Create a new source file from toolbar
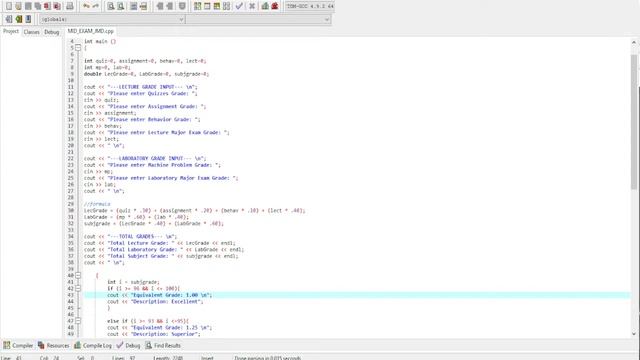This screenshot has height=360, width=640. coord(9,6)
